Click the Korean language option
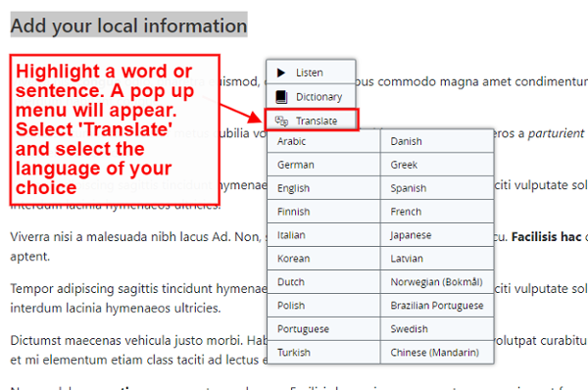Screen dimensions: 588x390 coord(323,259)
